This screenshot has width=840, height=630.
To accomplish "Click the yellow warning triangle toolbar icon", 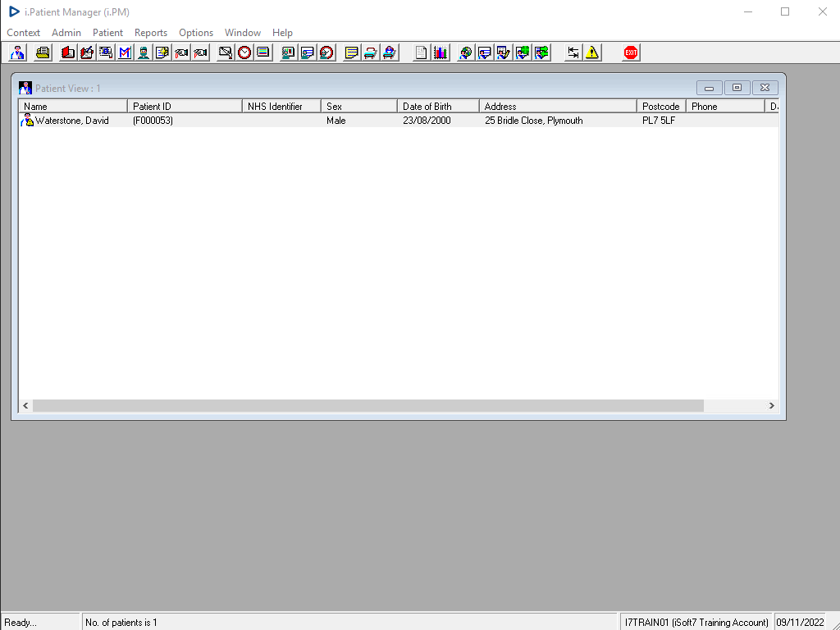I will pyautogui.click(x=592, y=52).
